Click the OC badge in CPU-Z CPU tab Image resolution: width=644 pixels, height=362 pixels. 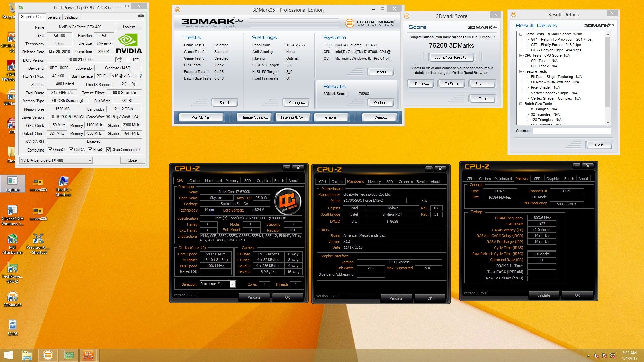click(287, 202)
